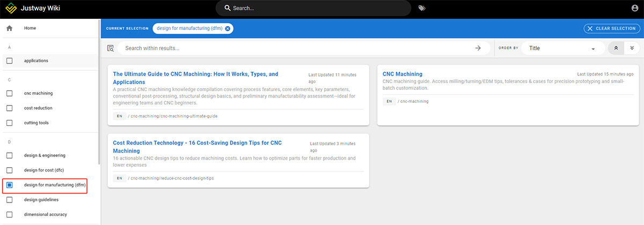644x225 pixels.
Task: Select the Home sidebar item
Action: pos(30,28)
